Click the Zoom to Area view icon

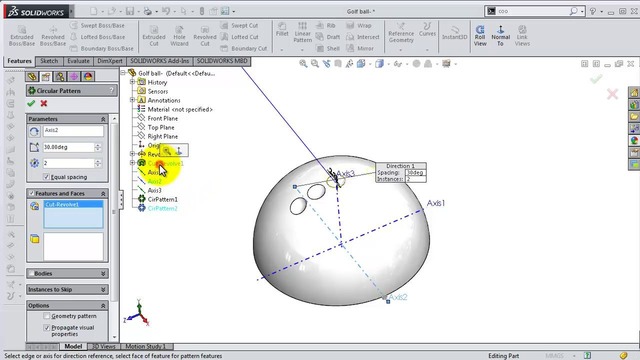click(x=315, y=64)
